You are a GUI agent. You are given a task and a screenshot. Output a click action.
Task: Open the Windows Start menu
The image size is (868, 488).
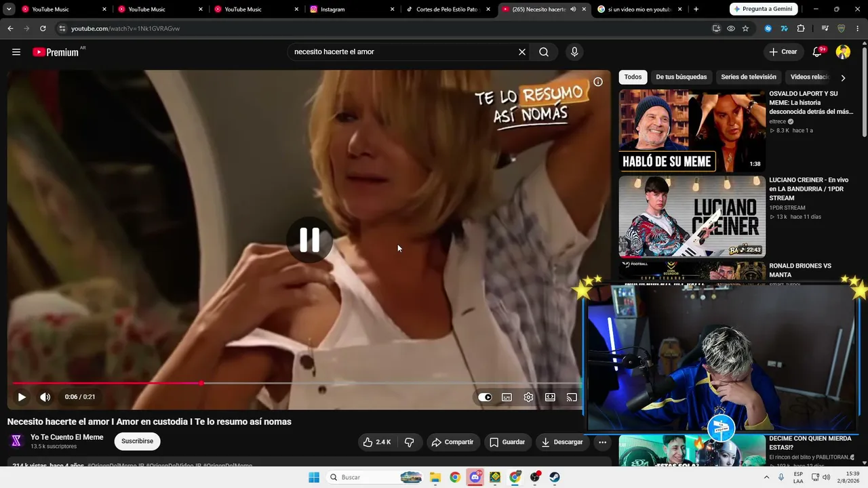tap(314, 477)
